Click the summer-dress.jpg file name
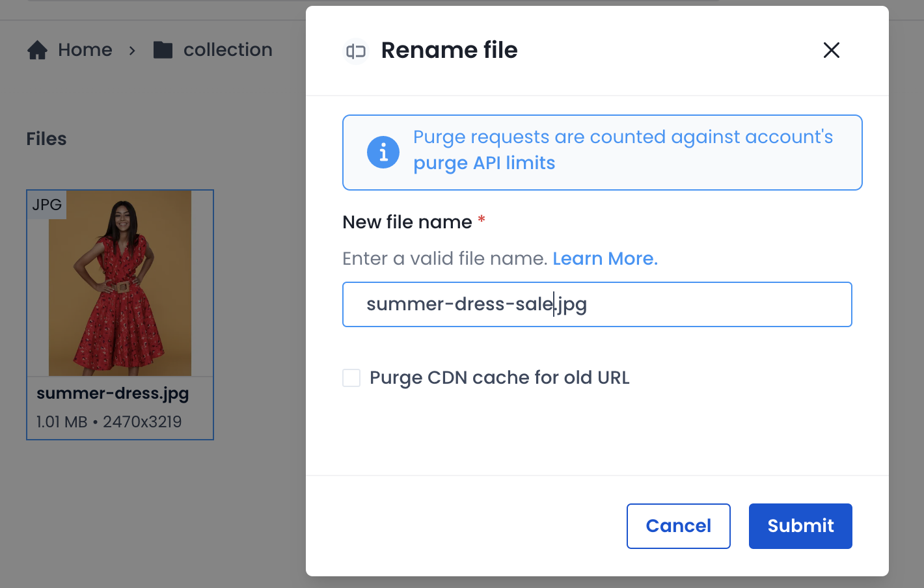 coord(113,394)
